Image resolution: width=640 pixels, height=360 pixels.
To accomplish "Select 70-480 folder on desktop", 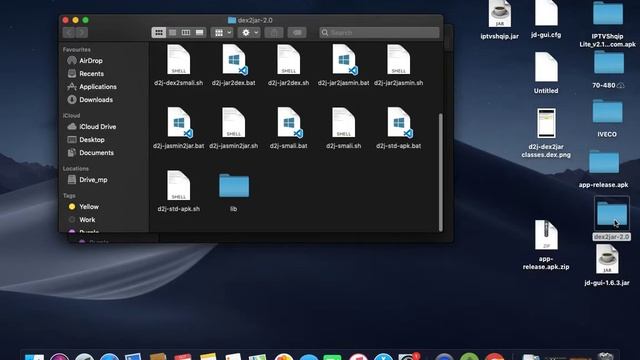I will click(x=608, y=69).
